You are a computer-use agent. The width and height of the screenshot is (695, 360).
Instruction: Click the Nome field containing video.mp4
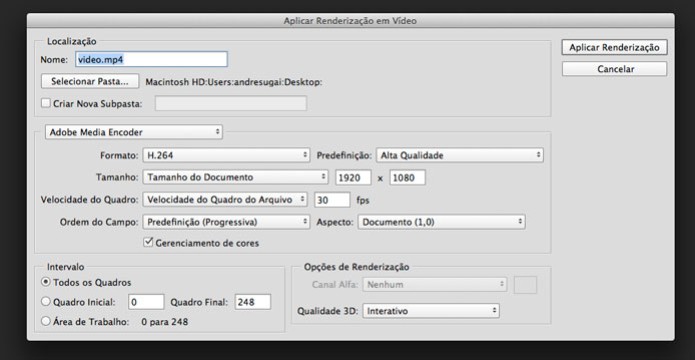pyautogui.click(x=152, y=59)
